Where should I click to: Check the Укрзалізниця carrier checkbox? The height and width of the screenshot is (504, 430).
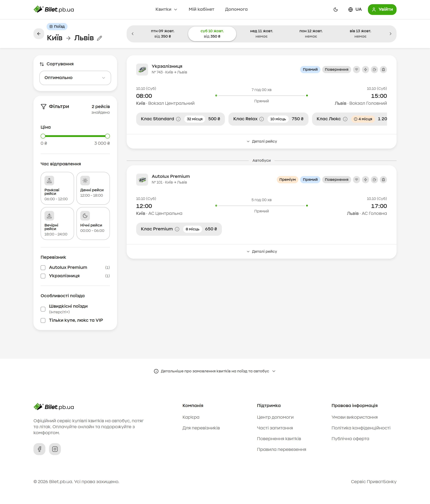point(43,276)
